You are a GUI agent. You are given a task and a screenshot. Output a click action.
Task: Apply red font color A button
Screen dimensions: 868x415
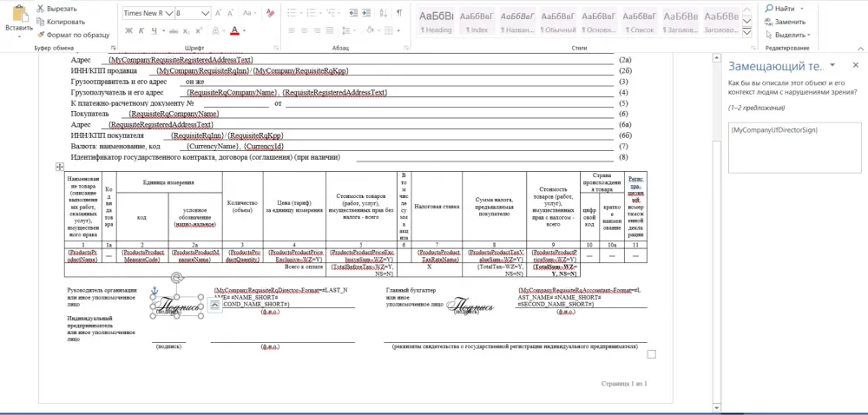click(234, 30)
